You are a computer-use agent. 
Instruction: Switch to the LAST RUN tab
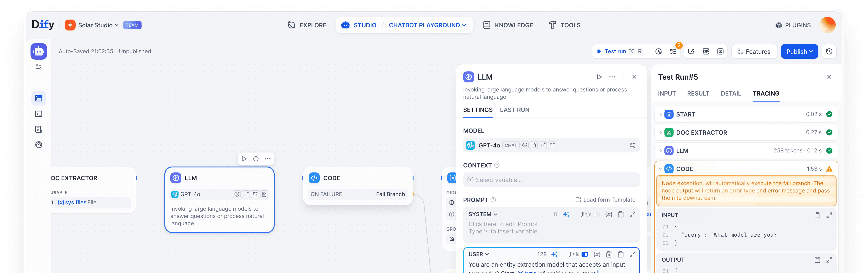514,110
